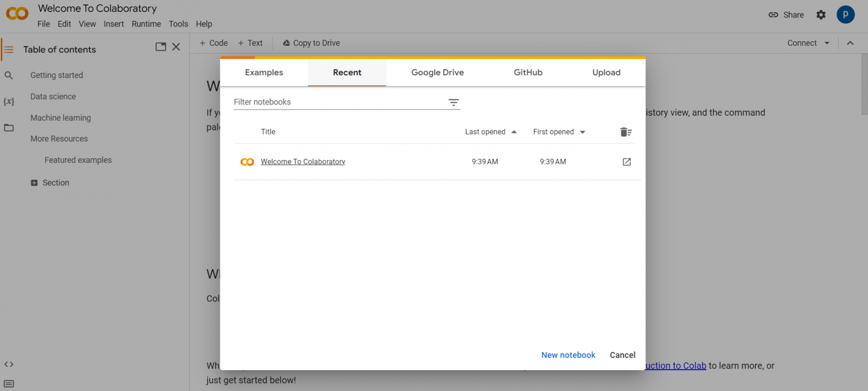
Task: Toggle the notebook filter options
Action: (453, 102)
